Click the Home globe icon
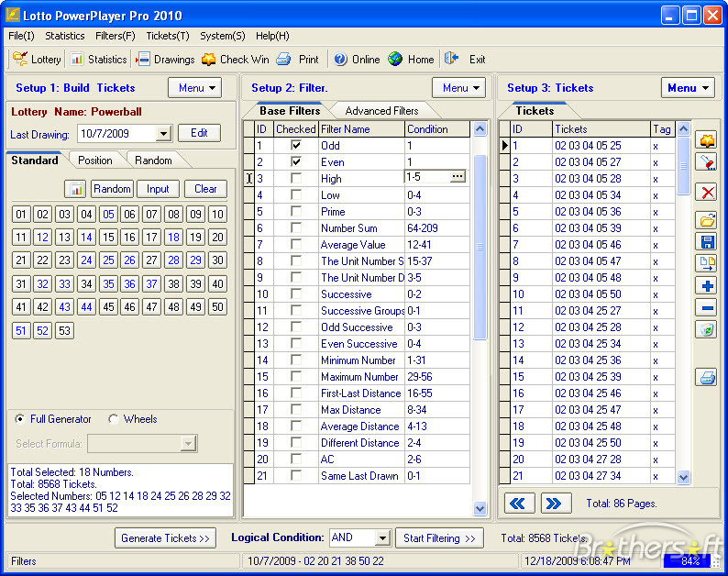The image size is (728, 576). pos(395,59)
